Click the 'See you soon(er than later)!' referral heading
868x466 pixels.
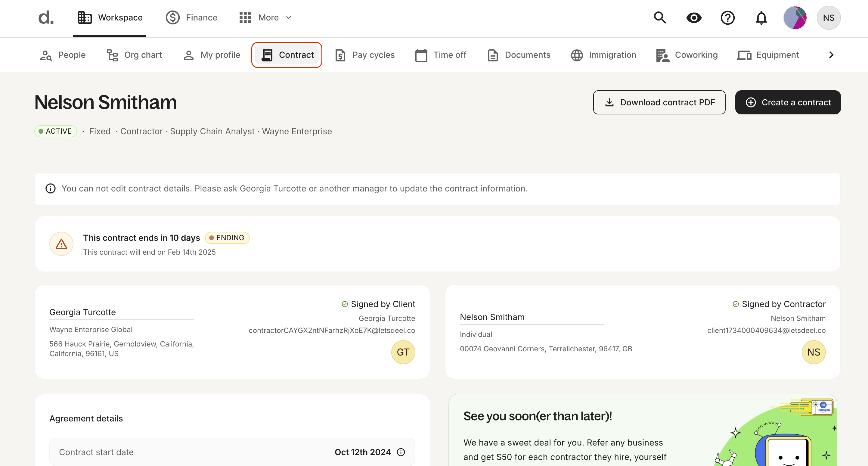coord(538,416)
